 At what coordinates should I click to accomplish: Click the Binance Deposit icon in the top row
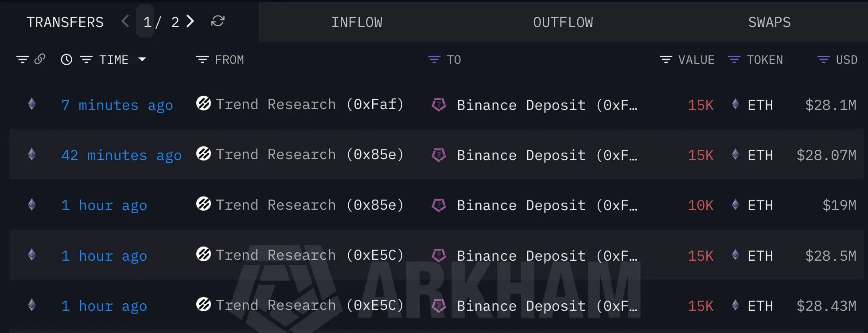(x=439, y=105)
